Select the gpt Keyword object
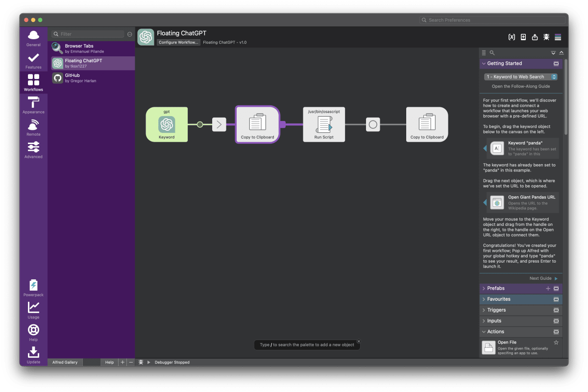Viewport: 588px width, 392px height. pos(167,124)
